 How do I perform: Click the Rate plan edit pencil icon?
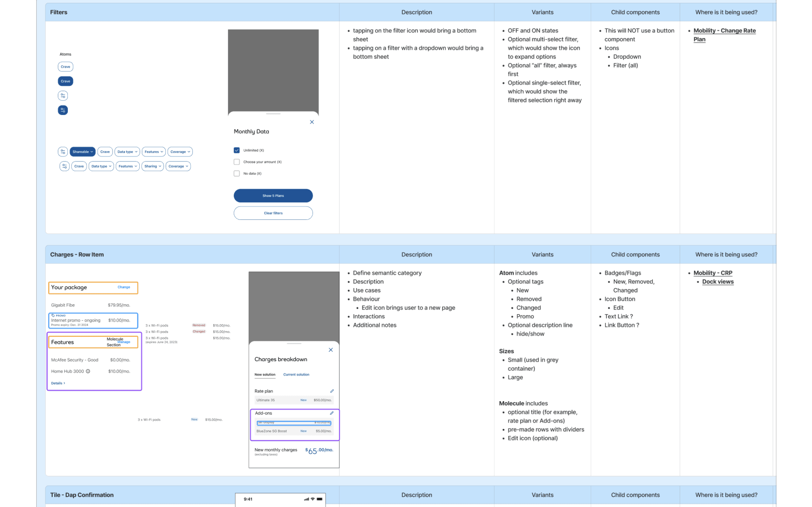[x=332, y=391]
